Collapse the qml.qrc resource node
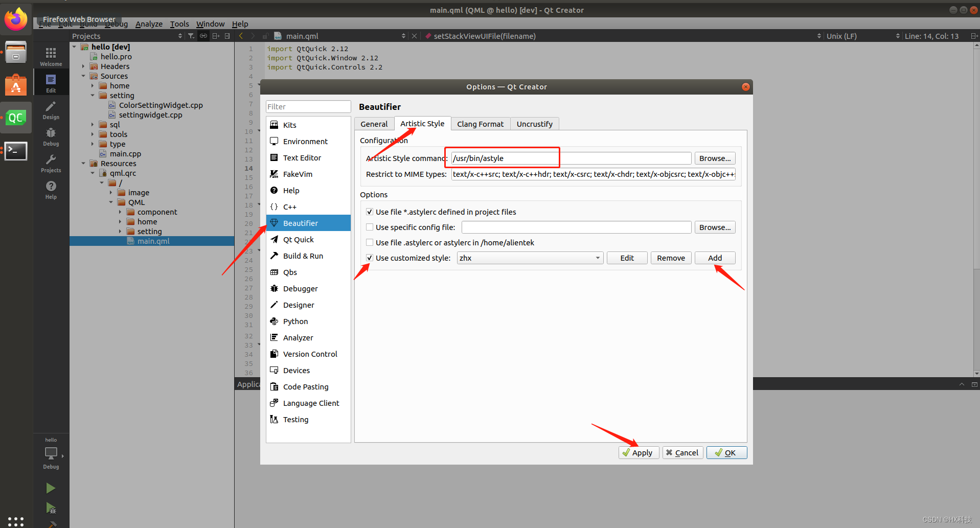Image resolution: width=980 pixels, height=528 pixels. [93, 173]
